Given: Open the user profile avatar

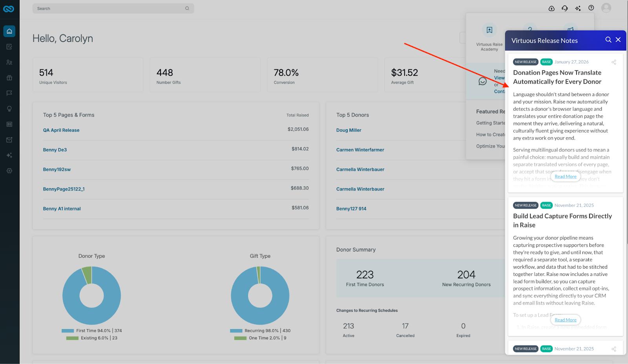Looking at the screenshot, I should pyautogui.click(x=606, y=8).
